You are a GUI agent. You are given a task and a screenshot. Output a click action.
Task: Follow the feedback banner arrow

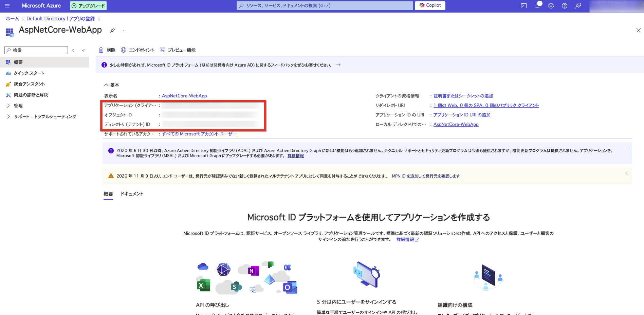[338, 65]
